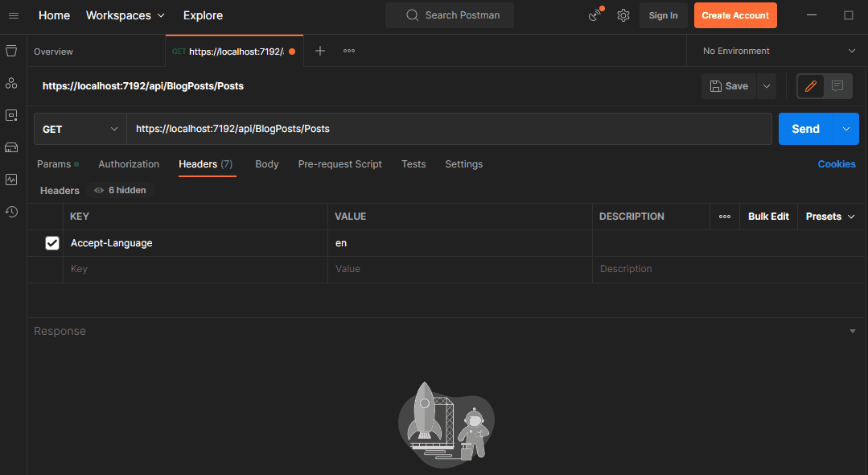Open the Monitors sidebar icon
The width and height of the screenshot is (868, 475).
pyautogui.click(x=11, y=180)
